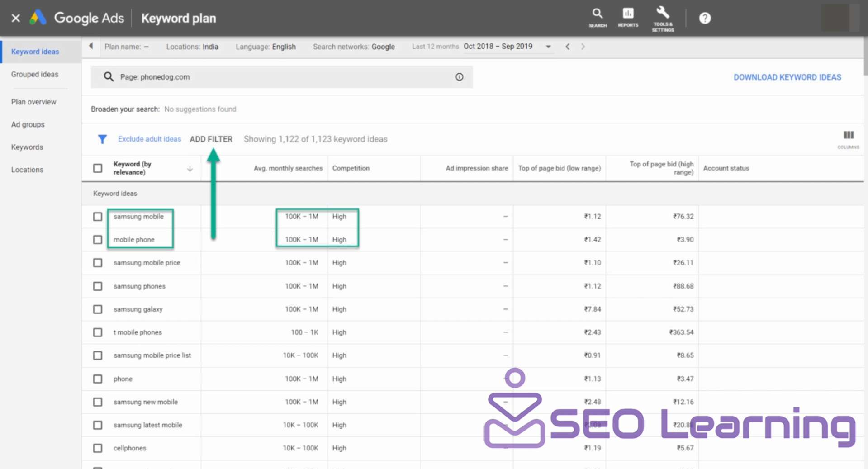The width and height of the screenshot is (868, 469).
Task: Check the box for samsung latest mobile
Action: pyautogui.click(x=98, y=425)
